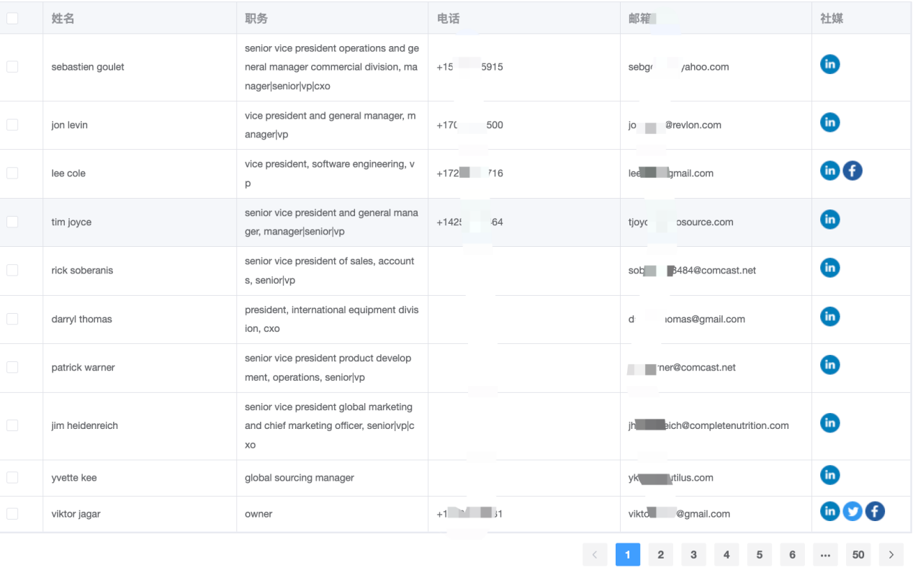913x588 pixels.
Task: Click sebastien goulet's phone number
Action: click(x=469, y=67)
